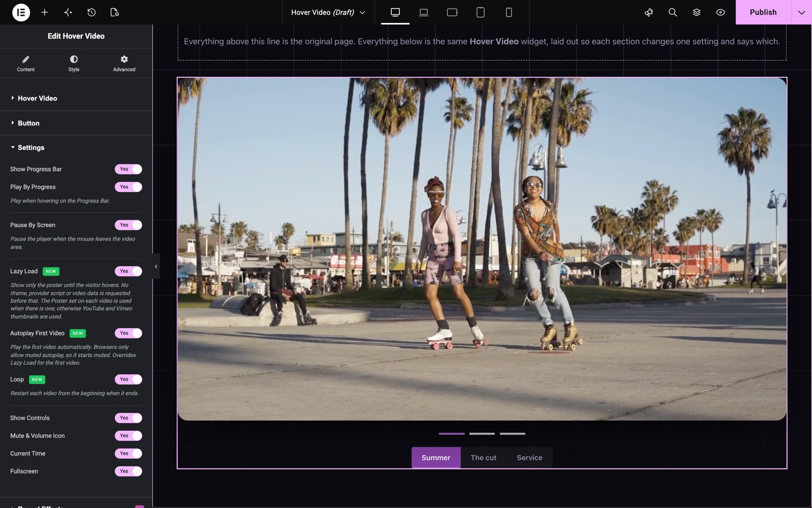Select the Service video button
Screen dimensions: 812x508
pyautogui.click(x=529, y=458)
